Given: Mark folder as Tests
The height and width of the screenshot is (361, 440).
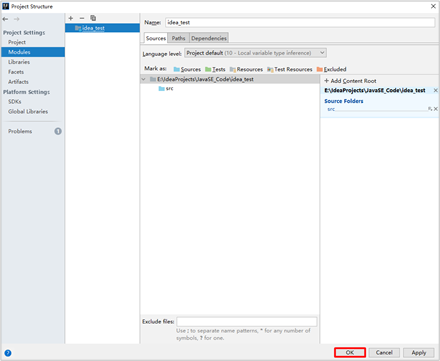Looking at the screenshot, I should point(215,69).
